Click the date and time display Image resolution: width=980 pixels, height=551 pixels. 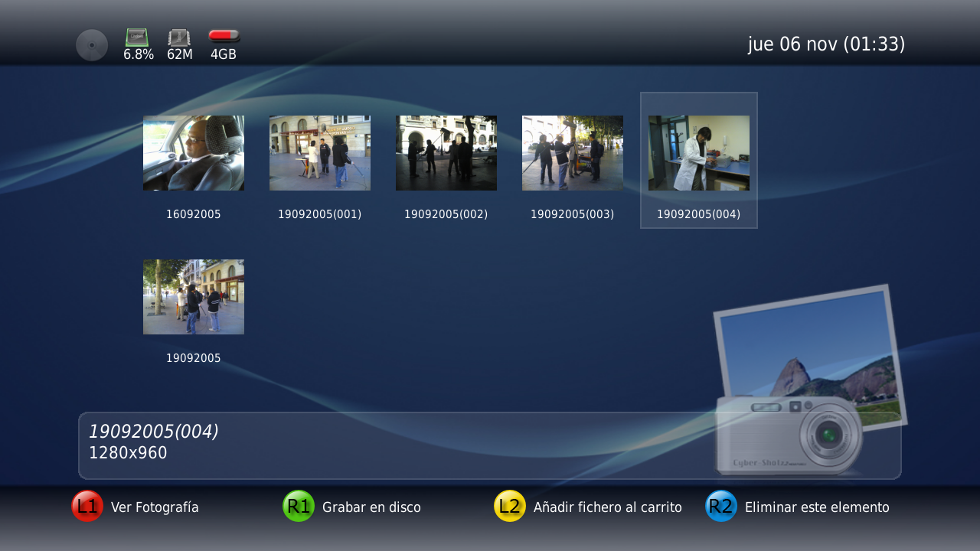click(x=827, y=44)
